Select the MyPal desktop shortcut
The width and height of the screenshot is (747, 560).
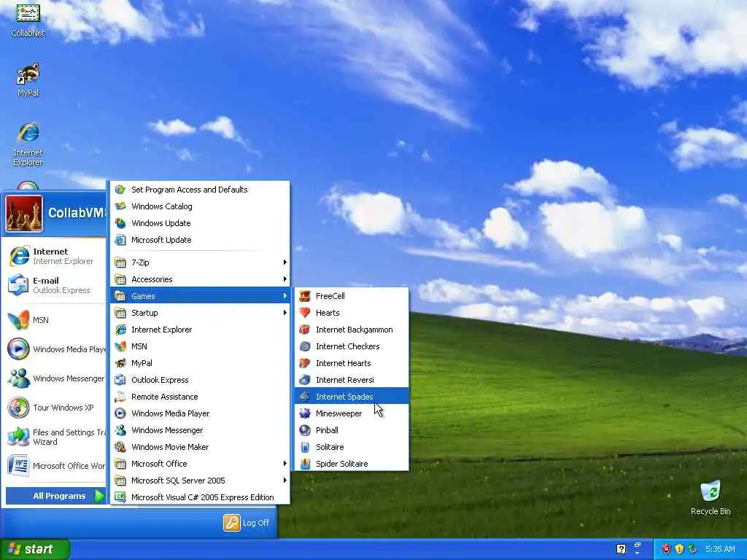point(28,79)
